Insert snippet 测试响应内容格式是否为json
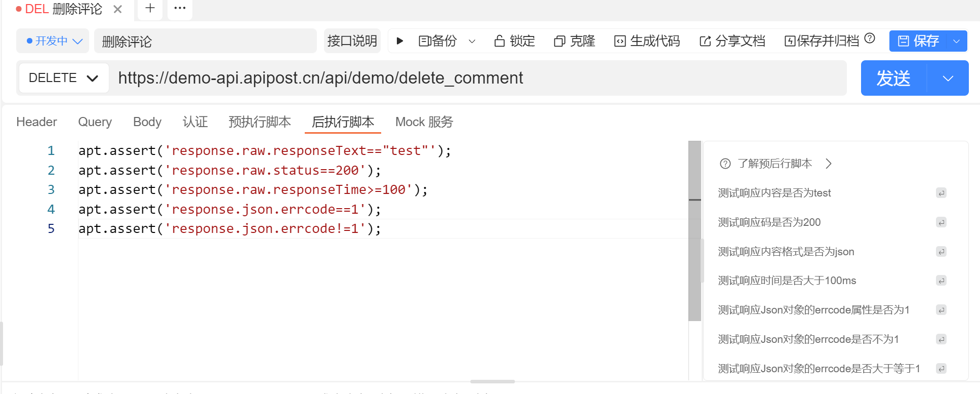This screenshot has width=980, height=394. [786, 252]
